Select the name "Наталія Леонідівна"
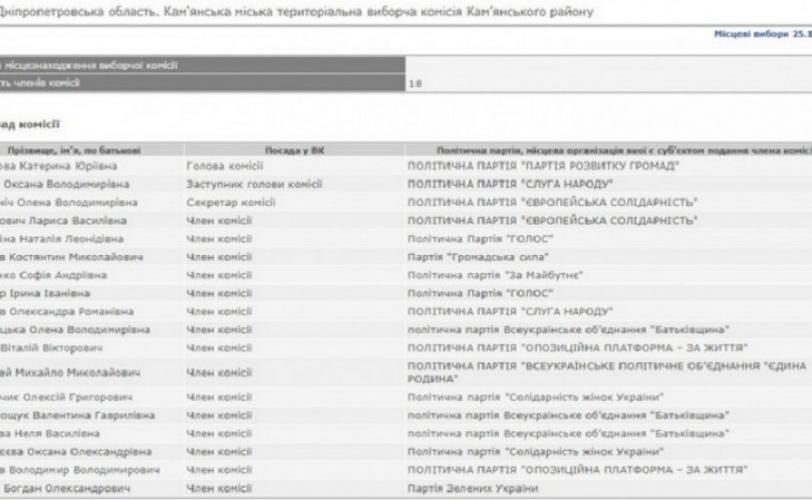Image resolution: width=812 pixels, height=500 pixels. tap(71, 239)
